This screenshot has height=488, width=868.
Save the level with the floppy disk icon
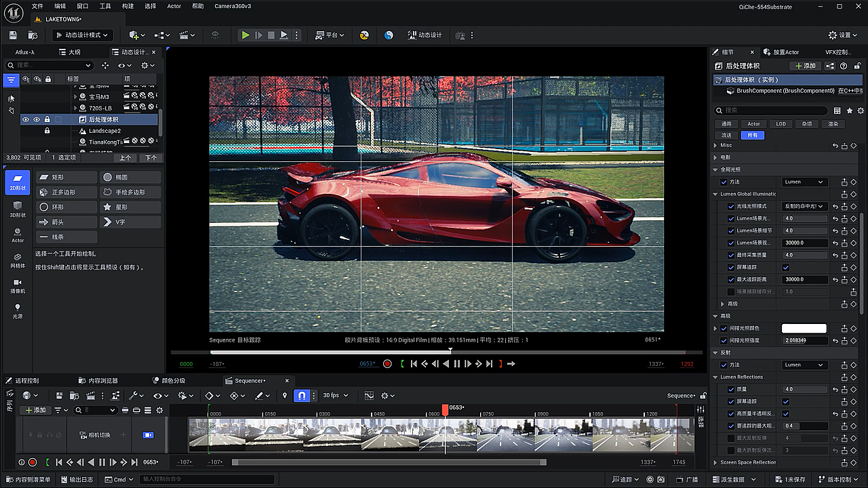pos(13,35)
